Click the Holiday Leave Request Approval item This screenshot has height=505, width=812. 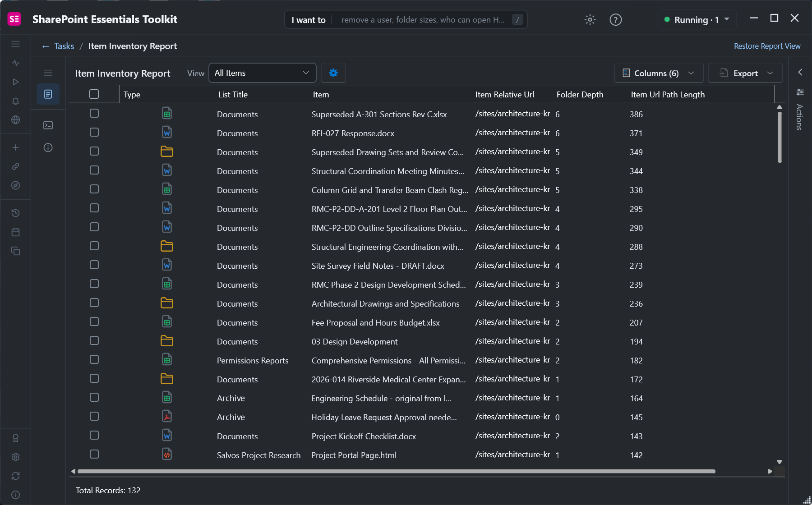coord(384,417)
